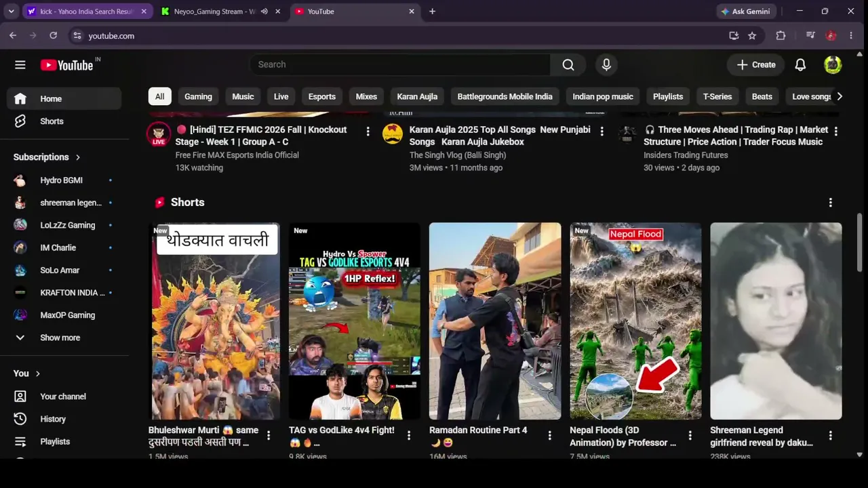Click the search magnifier button
This screenshot has height=488, width=868.
coord(568,64)
